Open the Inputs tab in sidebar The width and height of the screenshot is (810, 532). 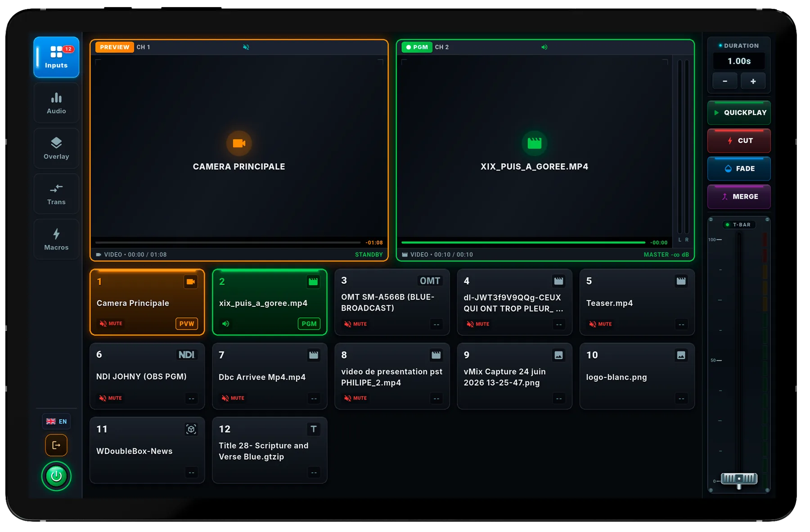[x=56, y=57]
